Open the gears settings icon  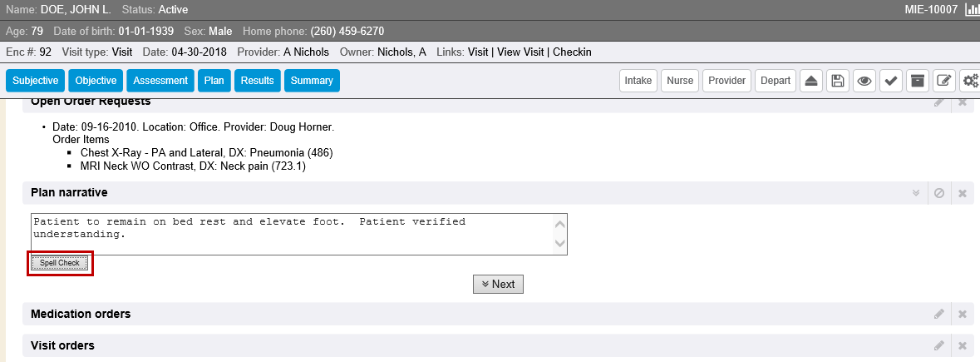pos(969,81)
